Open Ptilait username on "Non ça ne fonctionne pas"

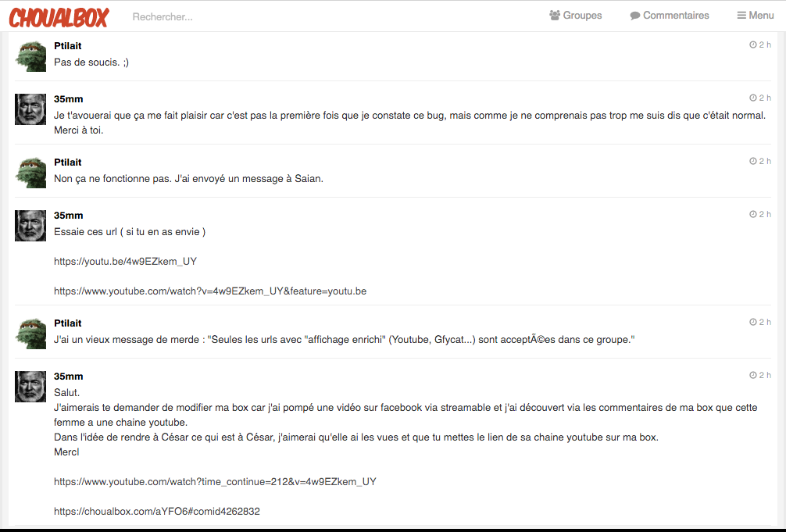[x=68, y=162]
